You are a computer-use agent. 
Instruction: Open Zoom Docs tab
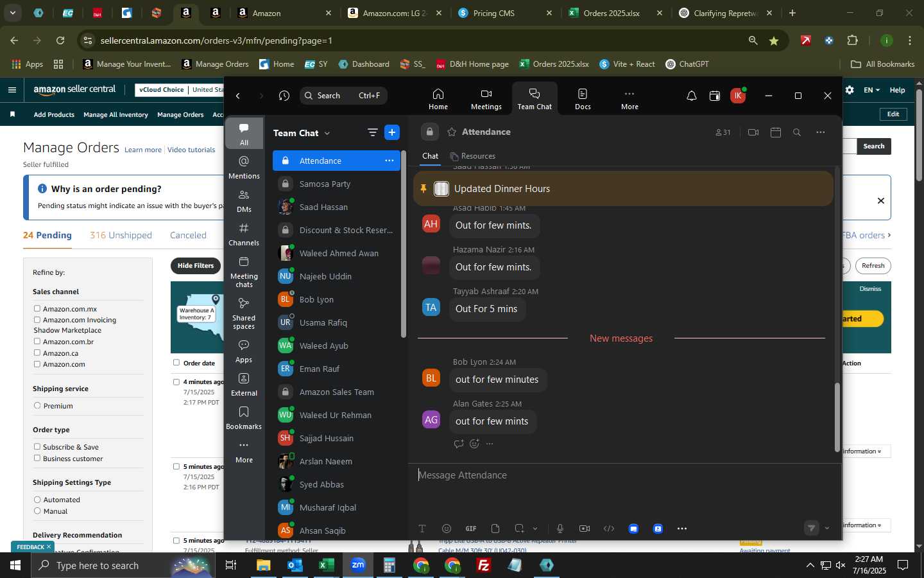(x=583, y=100)
